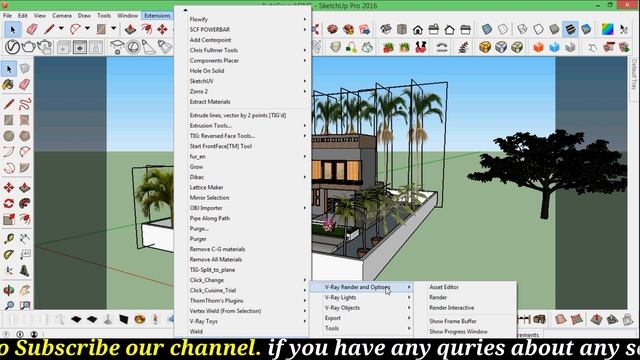Open arrow dropdown next to Pencil tool
640x360 pixels.
[x=61, y=29]
